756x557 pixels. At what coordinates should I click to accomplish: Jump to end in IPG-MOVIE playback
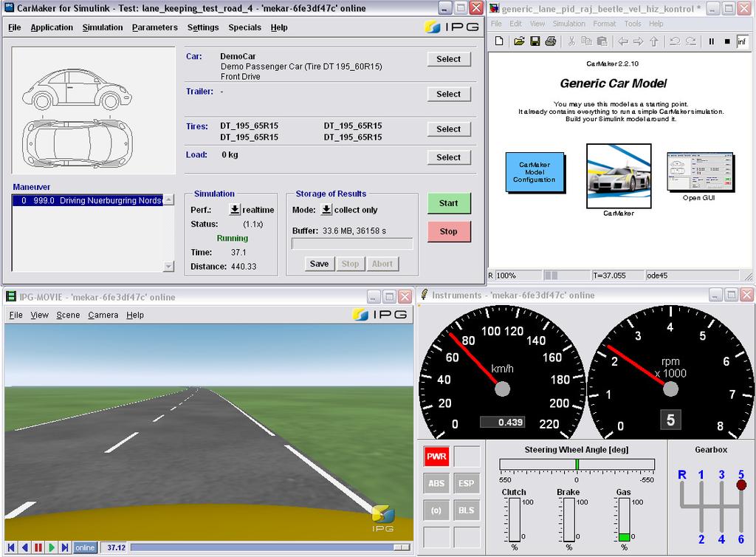[x=65, y=547]
